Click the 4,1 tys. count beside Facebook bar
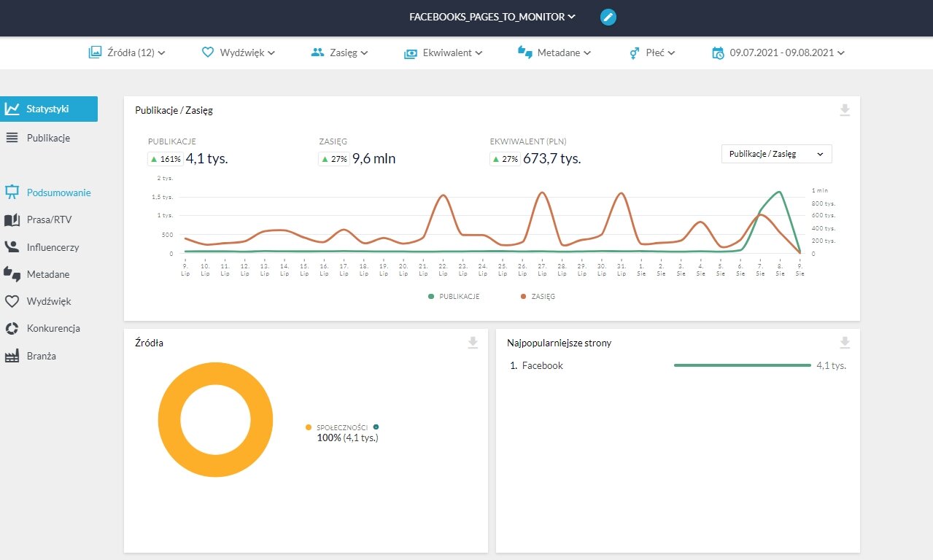 pos(832,365)
